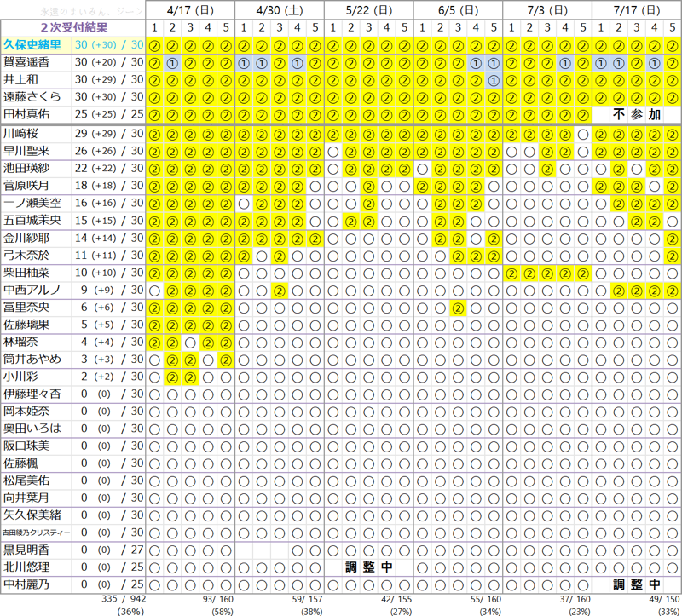Viewport: 682px width, 616px height.
Task: Click the name 北川悠理
Action: 26,567
